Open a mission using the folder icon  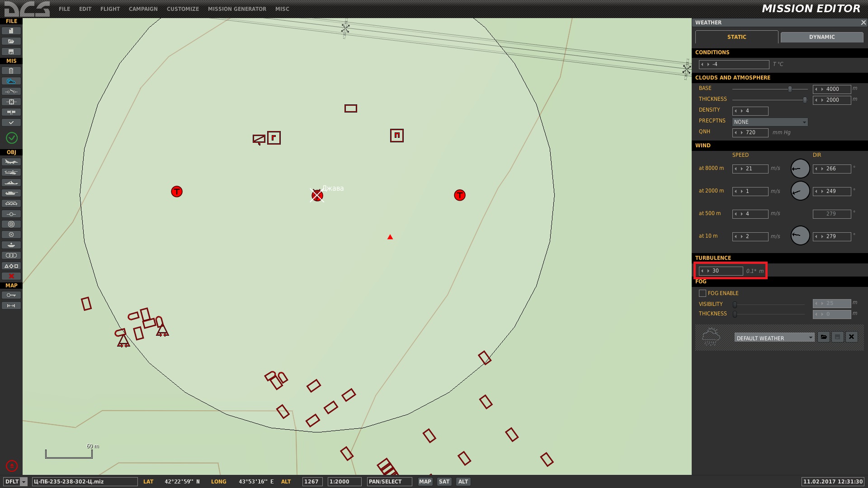[11, 41]
